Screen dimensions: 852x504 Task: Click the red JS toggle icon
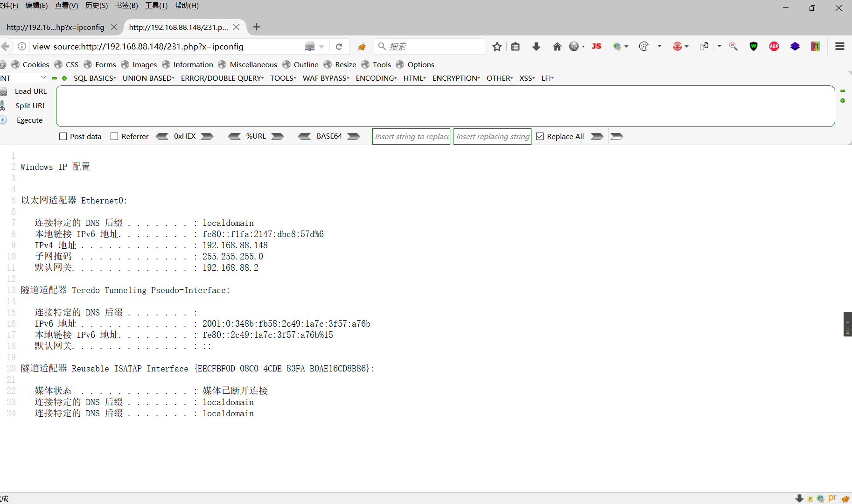point(596,46)
